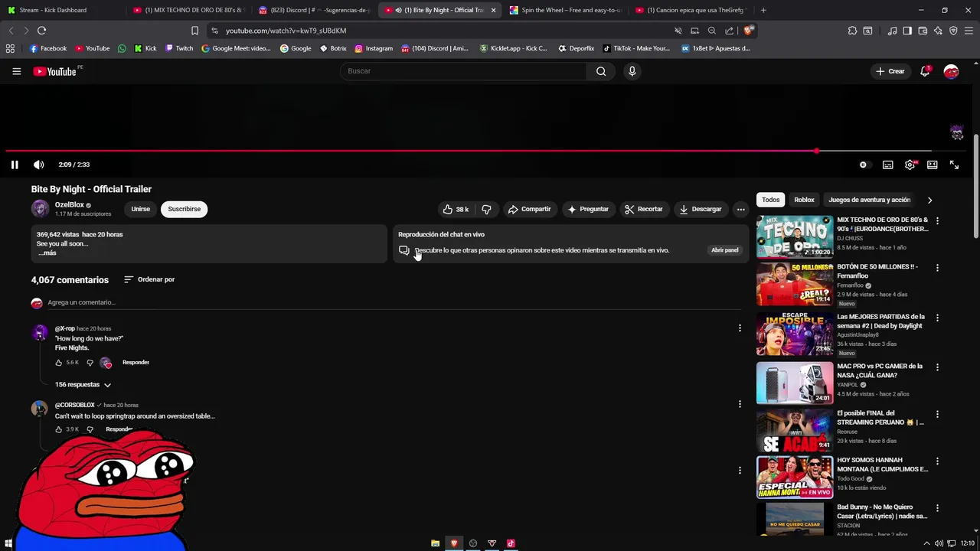Click the Unirse button

point(140,209)
